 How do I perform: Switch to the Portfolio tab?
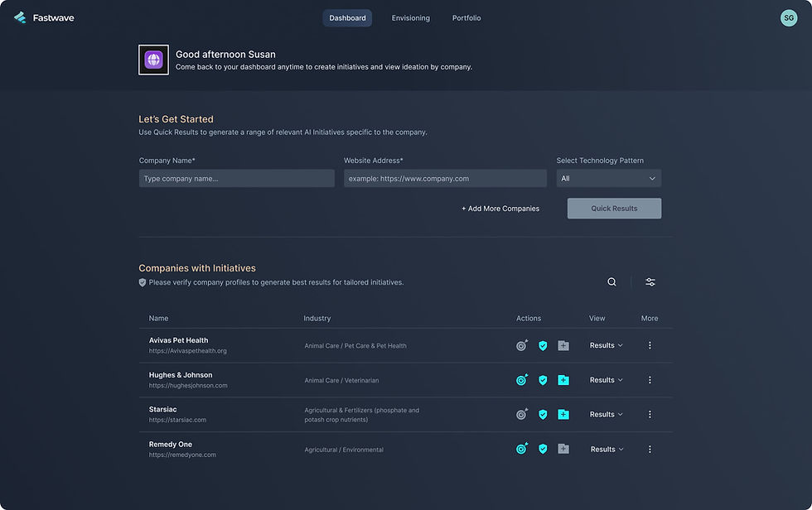[x=466, y=18]
